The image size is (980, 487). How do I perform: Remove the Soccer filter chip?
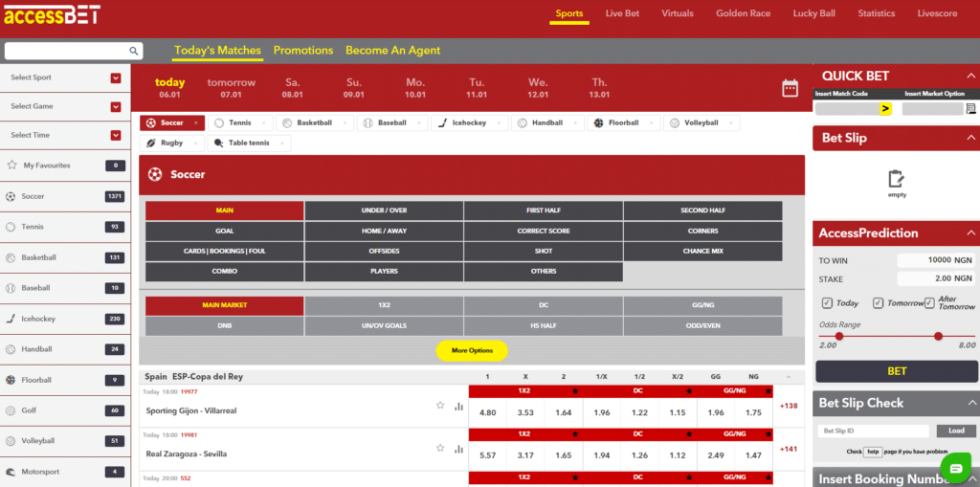(x=195, y=123)
